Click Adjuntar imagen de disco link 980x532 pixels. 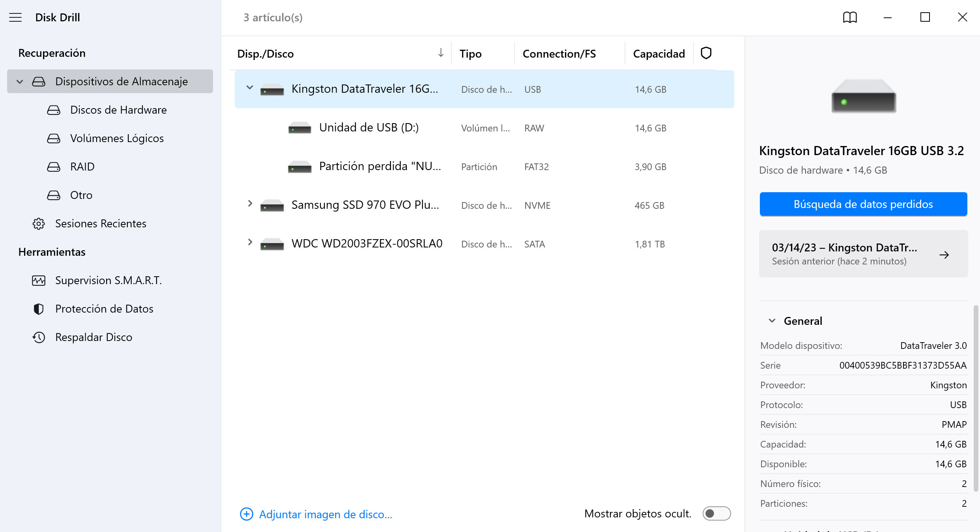[326, 514]
